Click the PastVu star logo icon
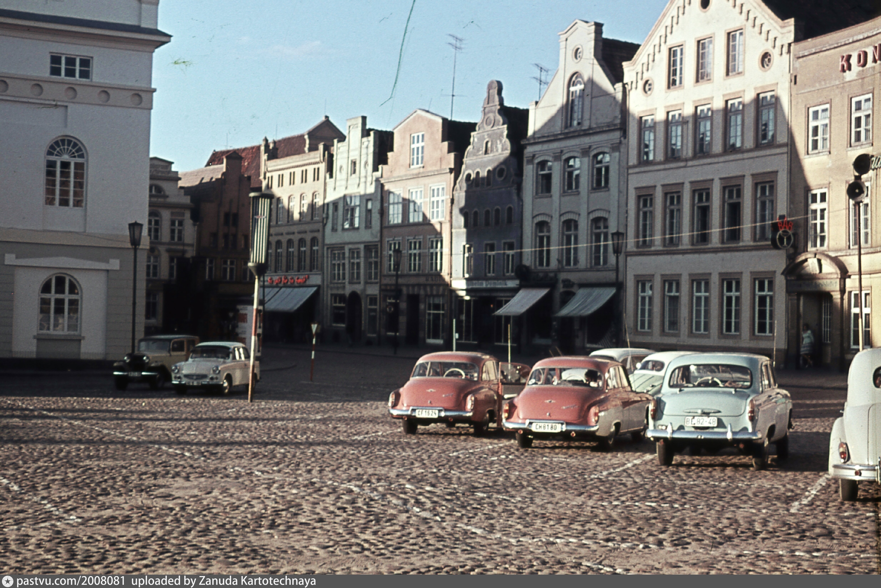 coord(7,581)
